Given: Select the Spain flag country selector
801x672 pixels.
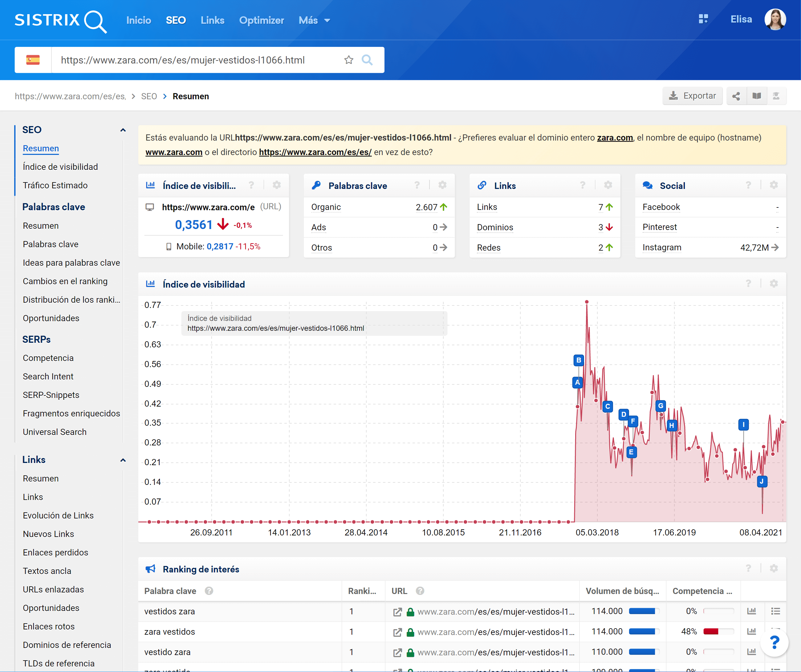Looking at the screenshot, I should (x=33, y=60).
